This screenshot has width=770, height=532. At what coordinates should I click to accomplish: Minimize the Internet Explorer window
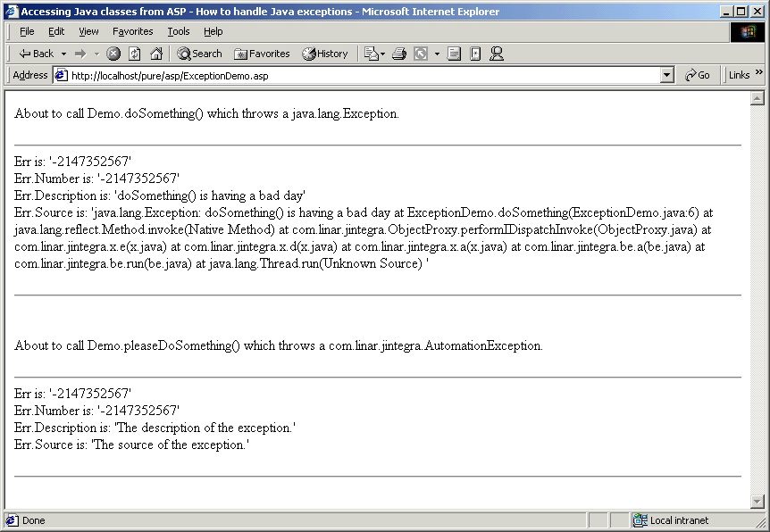point(727,12)
